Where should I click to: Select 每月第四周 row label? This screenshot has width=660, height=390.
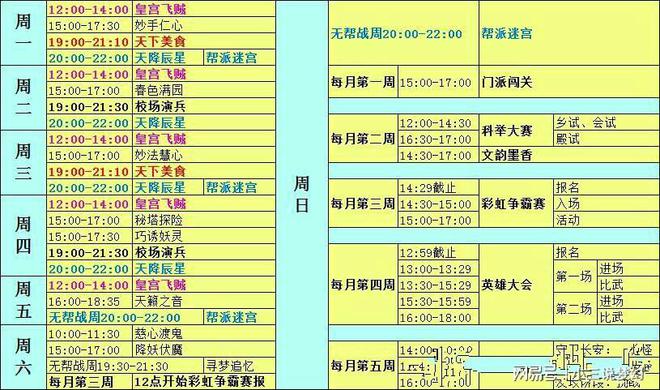(x=363, y=284)
